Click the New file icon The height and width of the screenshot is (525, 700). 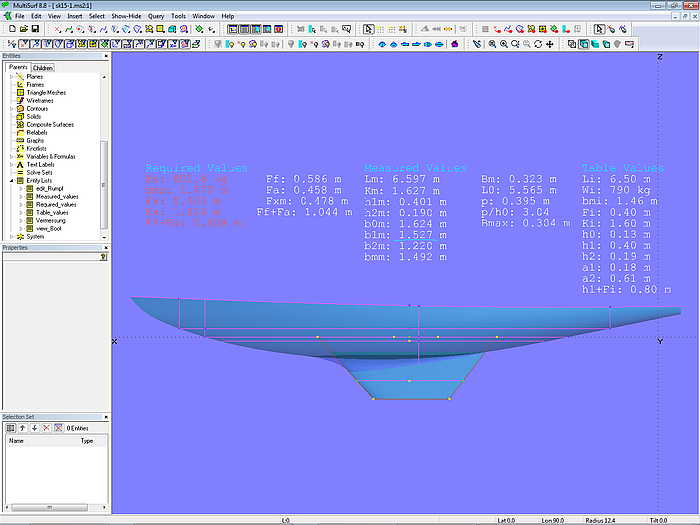[10, 30]
